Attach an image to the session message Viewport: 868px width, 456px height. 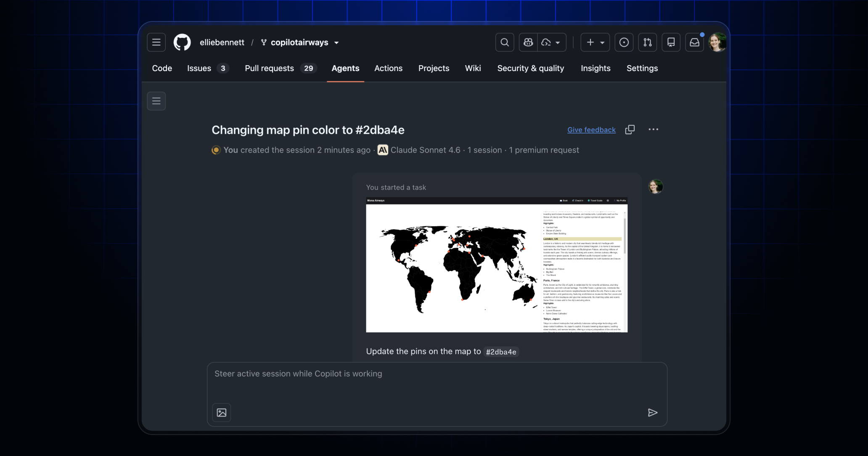pyautogui.click(x=221, y=413)
